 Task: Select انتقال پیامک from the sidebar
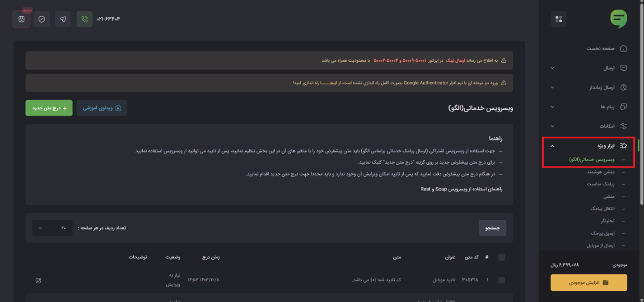click(x=602, y=209)
